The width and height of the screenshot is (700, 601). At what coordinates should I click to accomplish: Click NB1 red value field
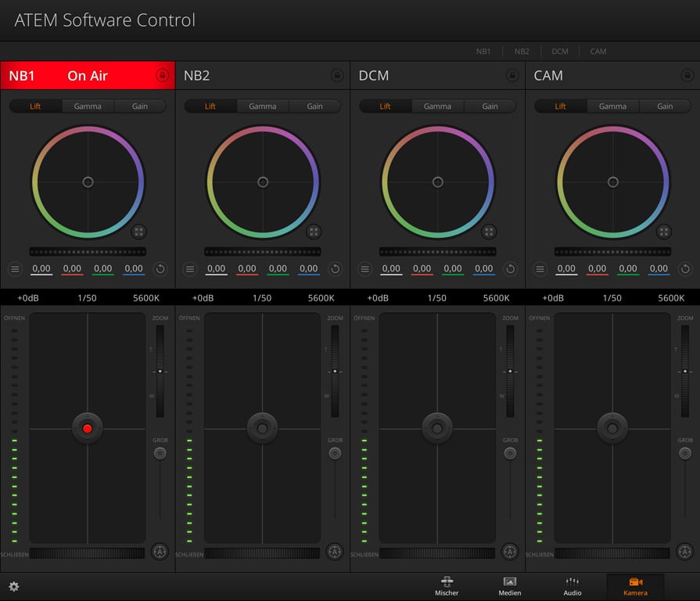72,268
